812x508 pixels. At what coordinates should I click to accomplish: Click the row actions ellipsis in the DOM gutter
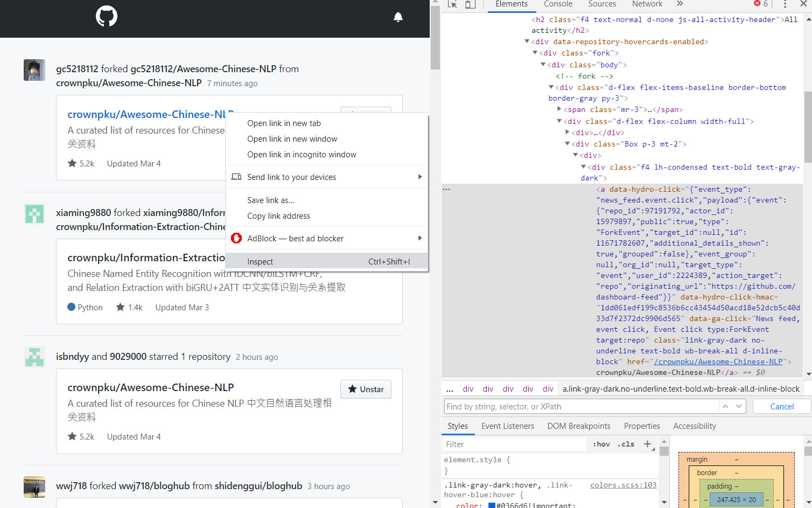[x=446, y=189]
